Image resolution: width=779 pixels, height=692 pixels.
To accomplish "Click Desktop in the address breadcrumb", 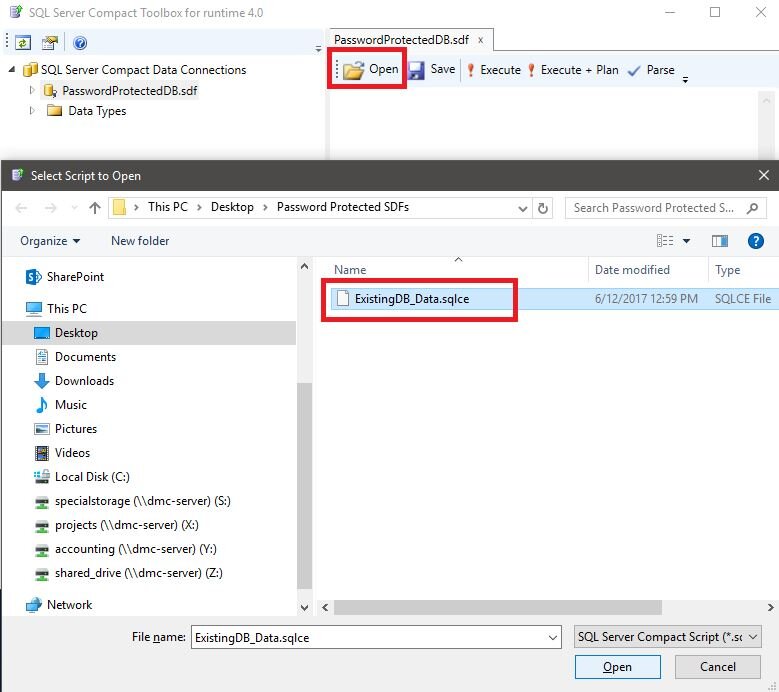I will point(232,207).
